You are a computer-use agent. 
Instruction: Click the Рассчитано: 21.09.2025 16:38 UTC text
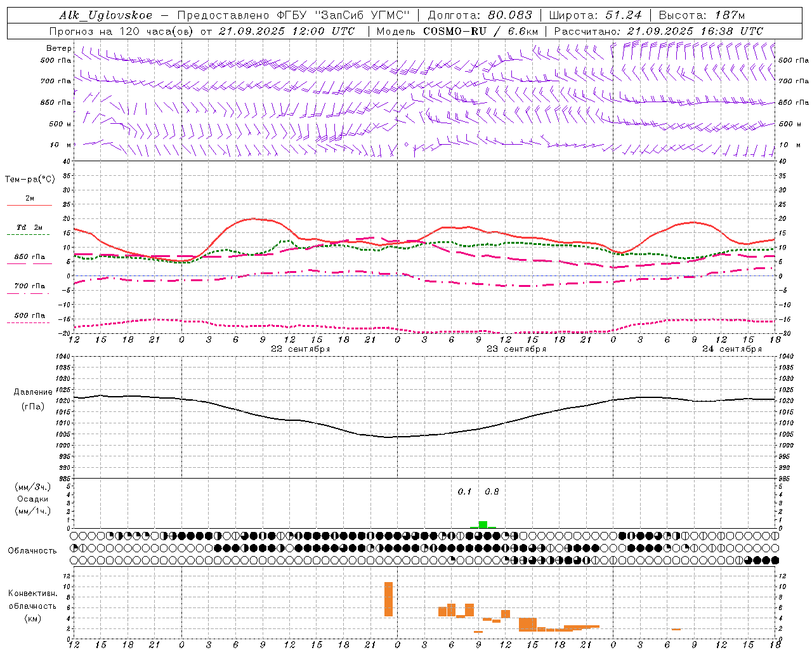coord(658,31)
